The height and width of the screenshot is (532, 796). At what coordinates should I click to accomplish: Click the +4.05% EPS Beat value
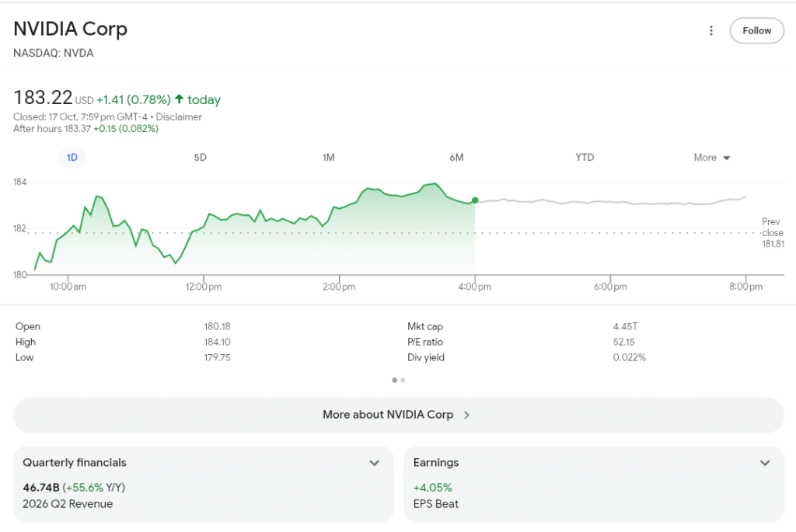click(432, 488)
